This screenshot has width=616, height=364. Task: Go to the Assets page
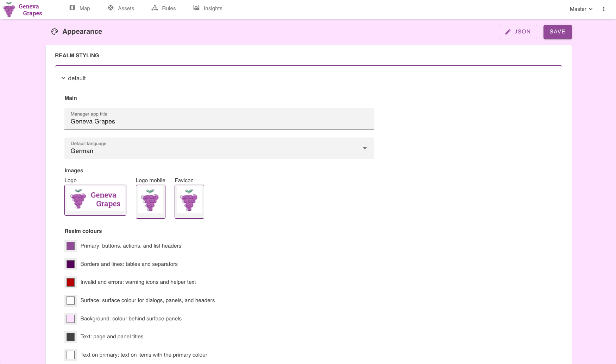coord(121,8)
